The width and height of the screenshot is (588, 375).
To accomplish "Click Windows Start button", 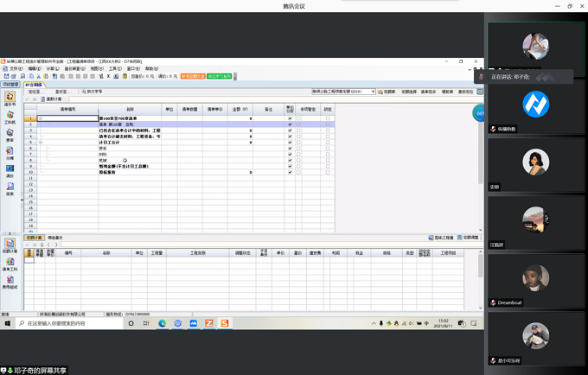I will pyautogui.click(x=8, y=323).
